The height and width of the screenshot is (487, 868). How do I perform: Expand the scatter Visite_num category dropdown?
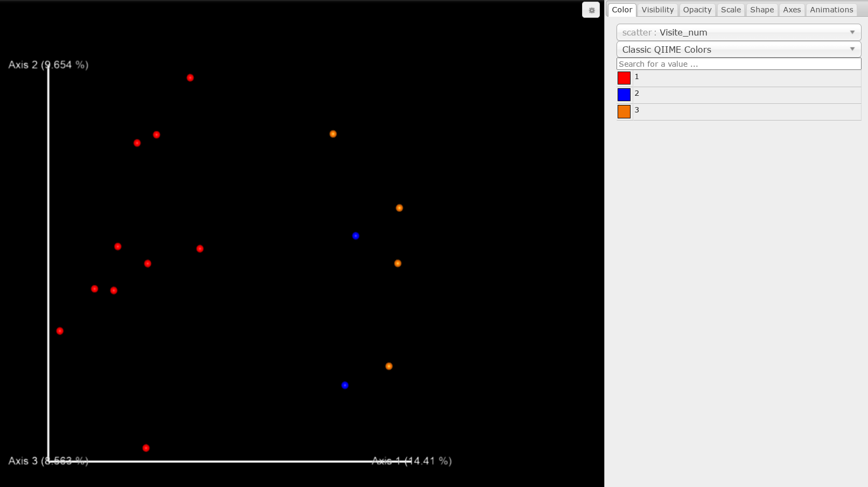[738, 32]
